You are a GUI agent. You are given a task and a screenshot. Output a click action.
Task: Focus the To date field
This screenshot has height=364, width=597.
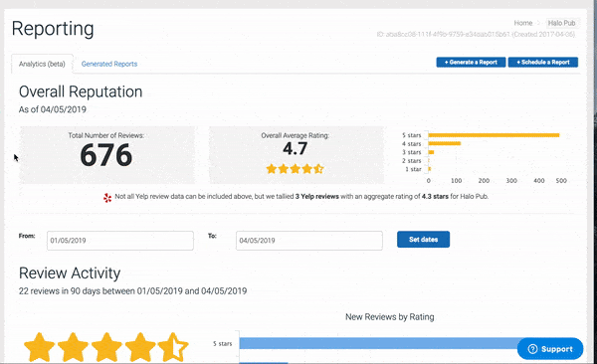pos(309,241)
